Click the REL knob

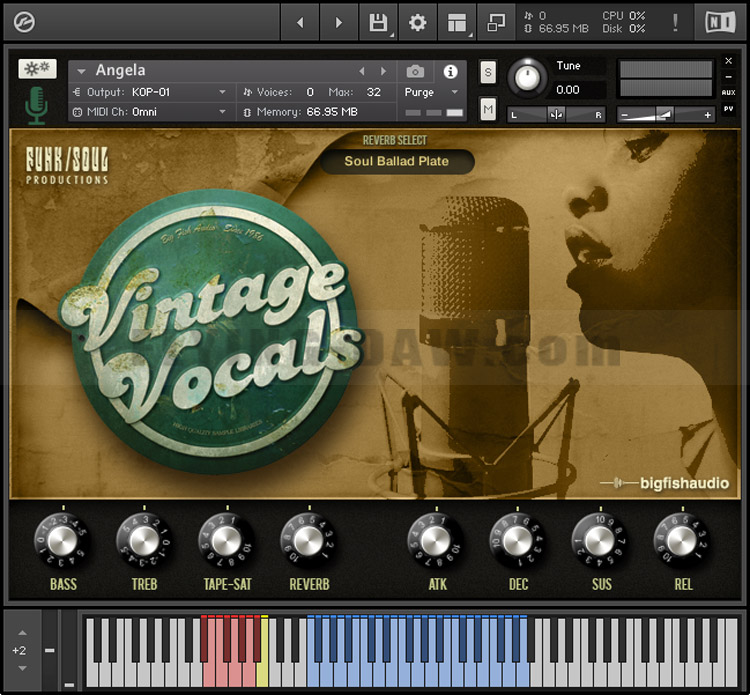(681, 540)
